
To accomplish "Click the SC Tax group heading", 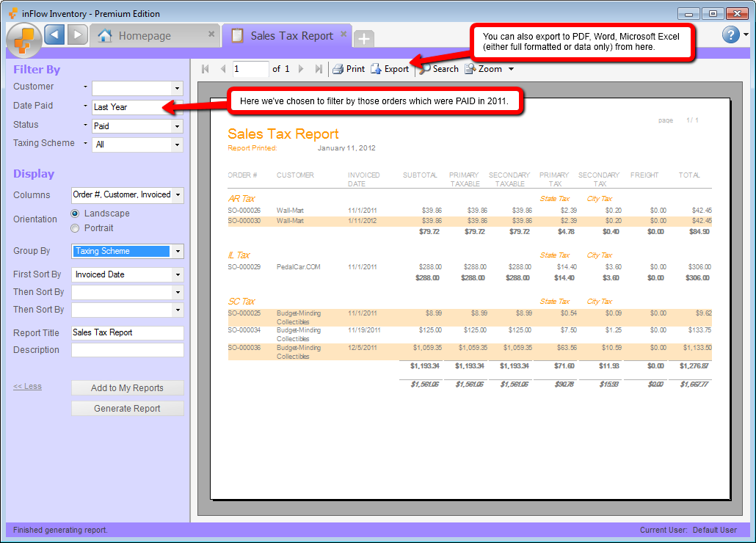I will tap(241, 302).
